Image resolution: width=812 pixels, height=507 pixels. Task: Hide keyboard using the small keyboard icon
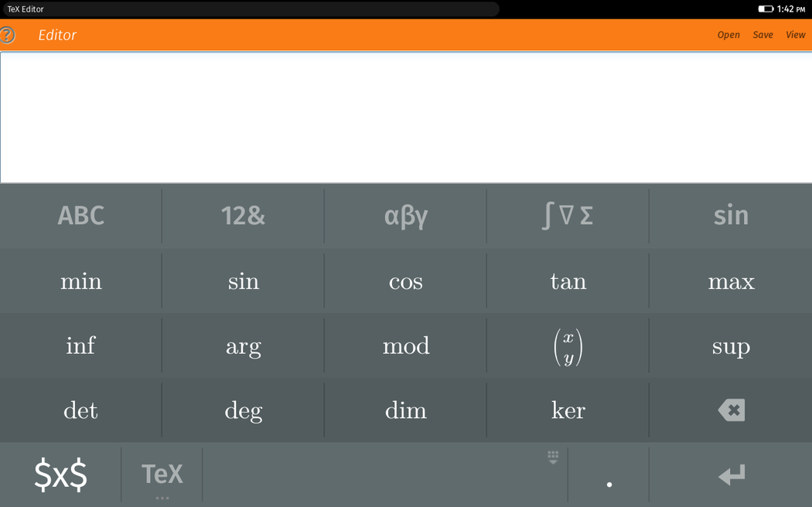tap(553, 458)
